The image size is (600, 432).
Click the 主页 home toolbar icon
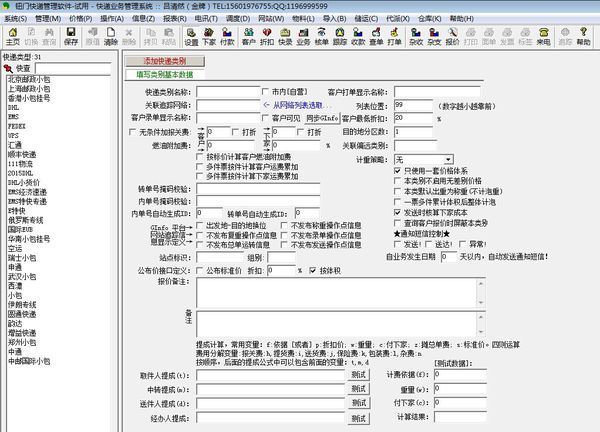point(12,37)
